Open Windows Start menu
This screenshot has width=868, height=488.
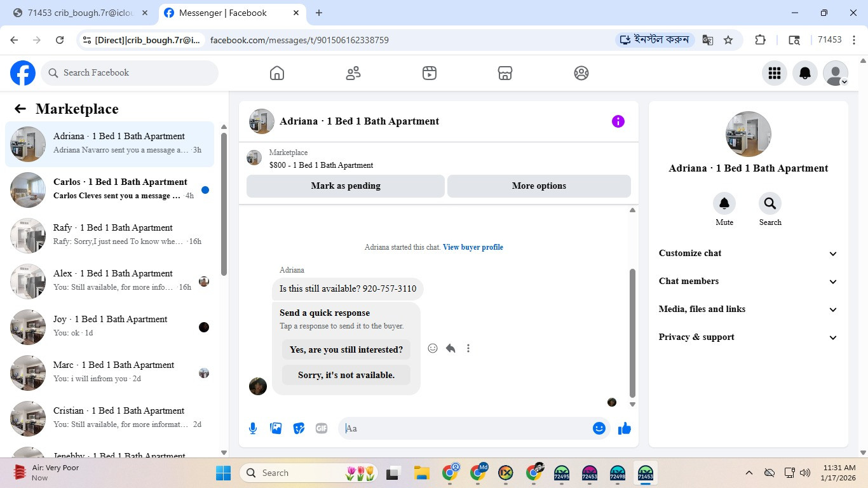click(224, 473)
